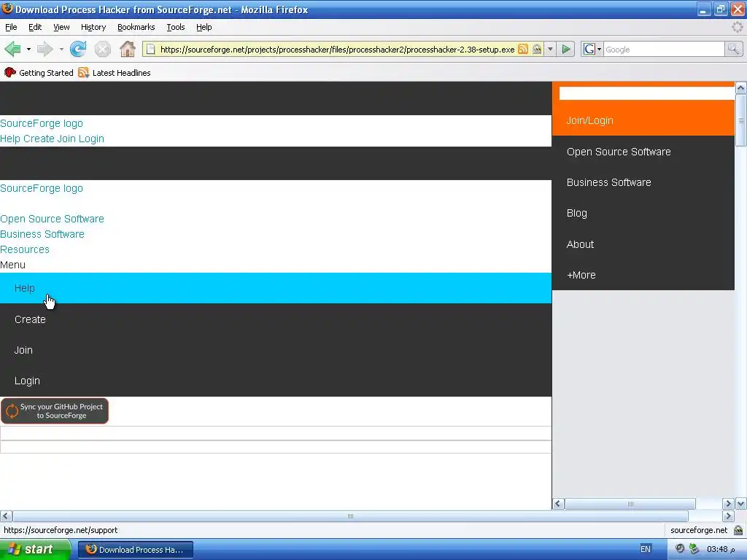Click the scroll up arrow
Screen dimensions: 747x560
tap(741, 88)
